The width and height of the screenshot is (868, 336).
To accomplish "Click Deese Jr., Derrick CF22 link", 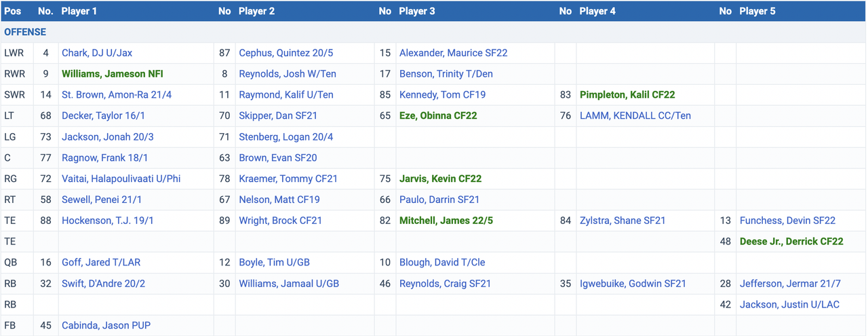I will pyautogui.click(x=791, y=242).
